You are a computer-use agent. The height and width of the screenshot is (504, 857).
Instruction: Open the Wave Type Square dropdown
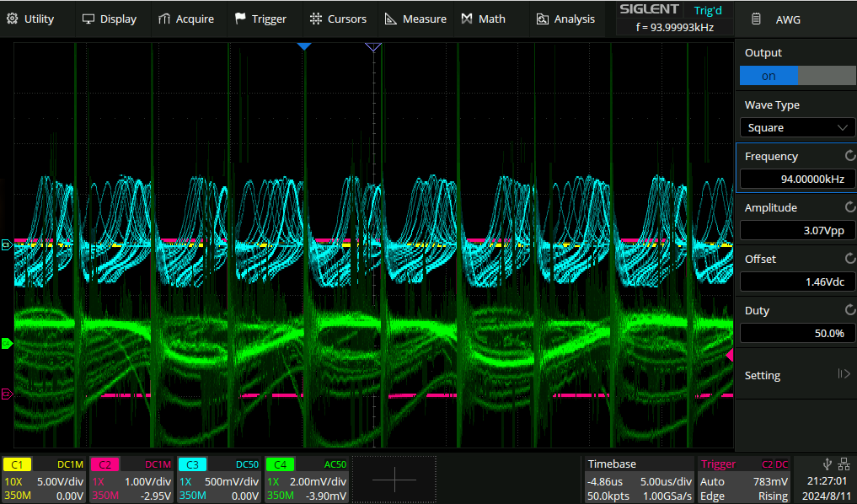point(795,128)
